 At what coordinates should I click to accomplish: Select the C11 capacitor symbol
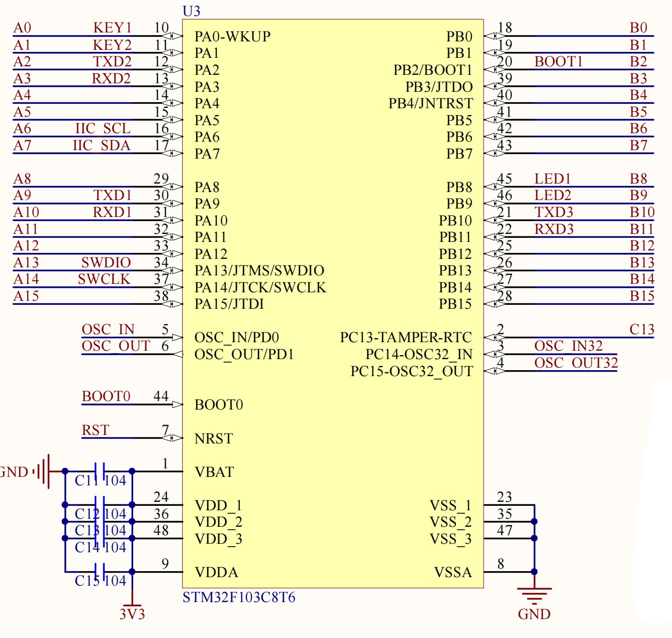[x=100, y=471]
